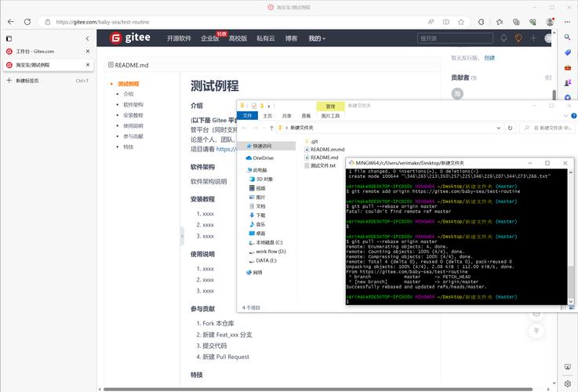Open Gitee notifications bell

[503, 38]
